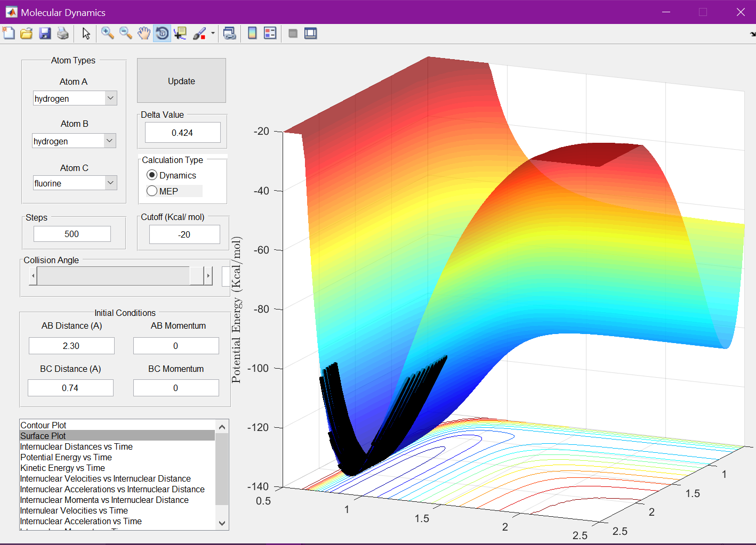Open the Atom C fluorine dropdown
The image size is (756, 545).
pyautogui.click(x=110, y=183)
